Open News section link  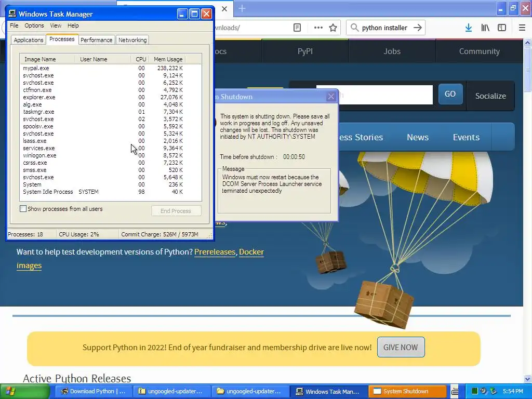click(x=417, y=137)
